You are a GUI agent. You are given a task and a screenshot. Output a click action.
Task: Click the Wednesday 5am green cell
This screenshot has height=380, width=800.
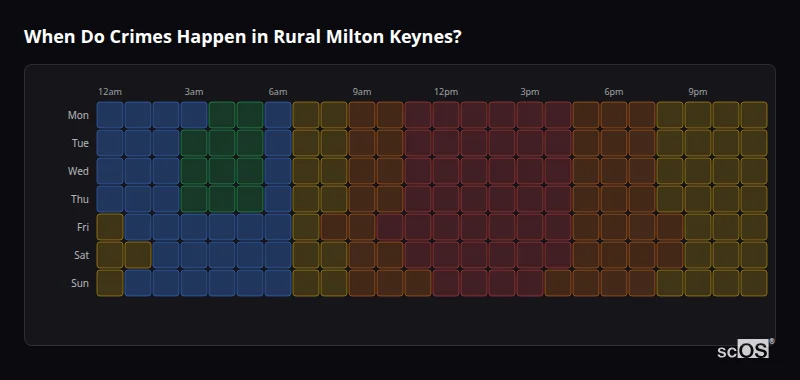coord(250,171)
